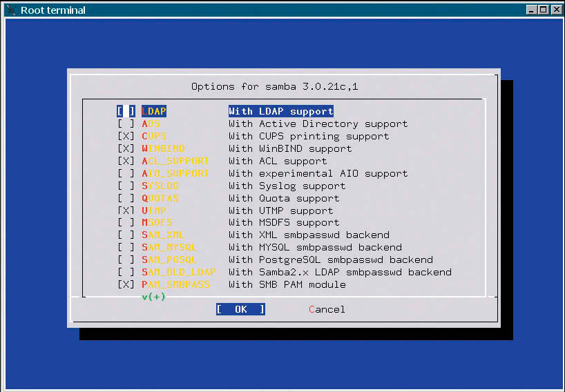Enable the SAM_PGSQL checkbox
The width and height of the screenshot is (565, 392).
point(126,259)
